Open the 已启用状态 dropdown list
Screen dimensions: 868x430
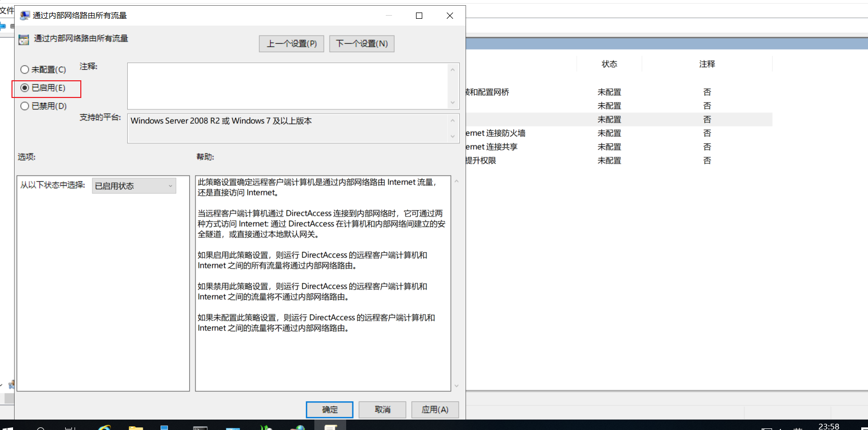[x=134, y=186]
